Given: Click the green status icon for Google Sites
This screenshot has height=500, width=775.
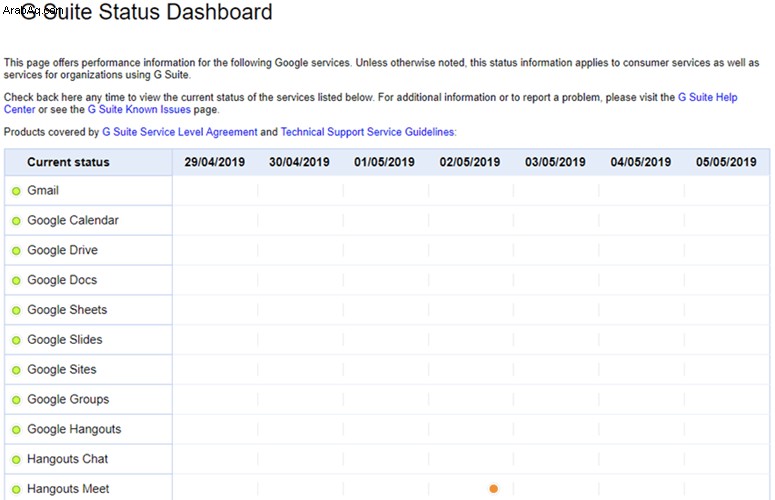Looking at the screenshot, I should tap(16, 370).
